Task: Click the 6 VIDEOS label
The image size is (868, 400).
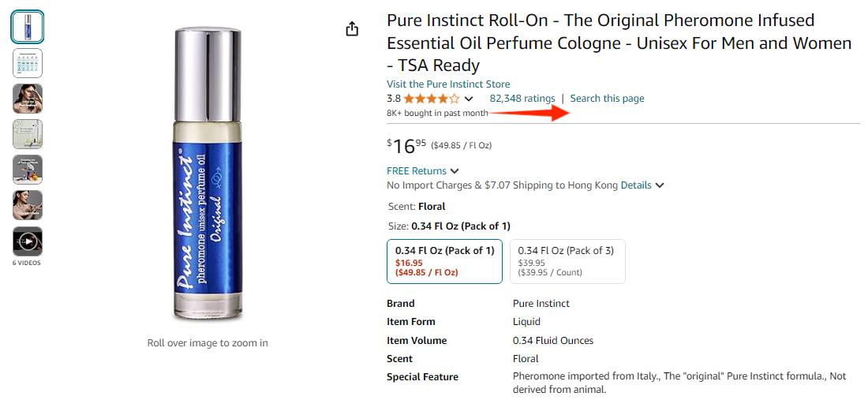Action: tap(26, 263)
